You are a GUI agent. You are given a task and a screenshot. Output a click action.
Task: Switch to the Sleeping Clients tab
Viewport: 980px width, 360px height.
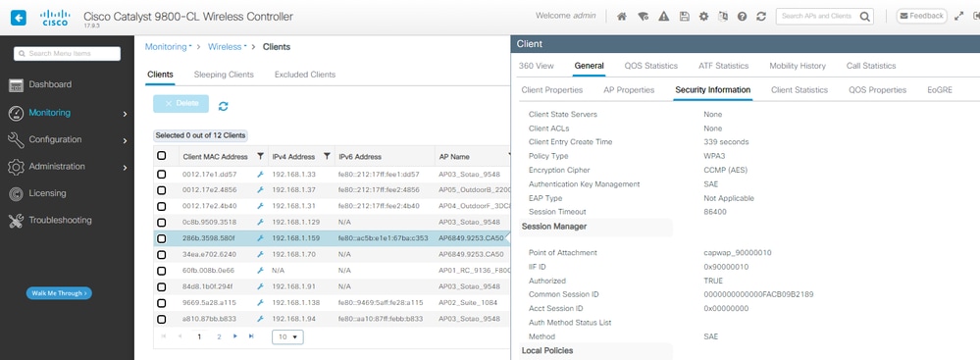pos(224,75)
